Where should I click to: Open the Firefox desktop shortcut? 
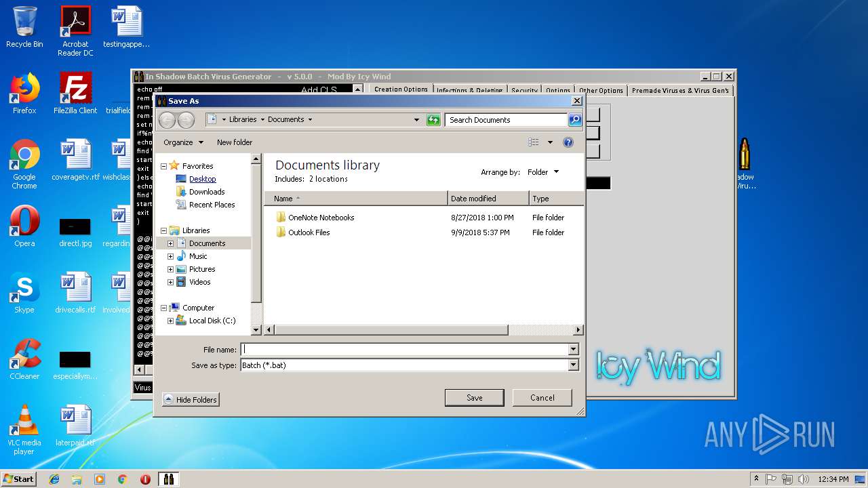pyautogui.click(x=24, y=94)
